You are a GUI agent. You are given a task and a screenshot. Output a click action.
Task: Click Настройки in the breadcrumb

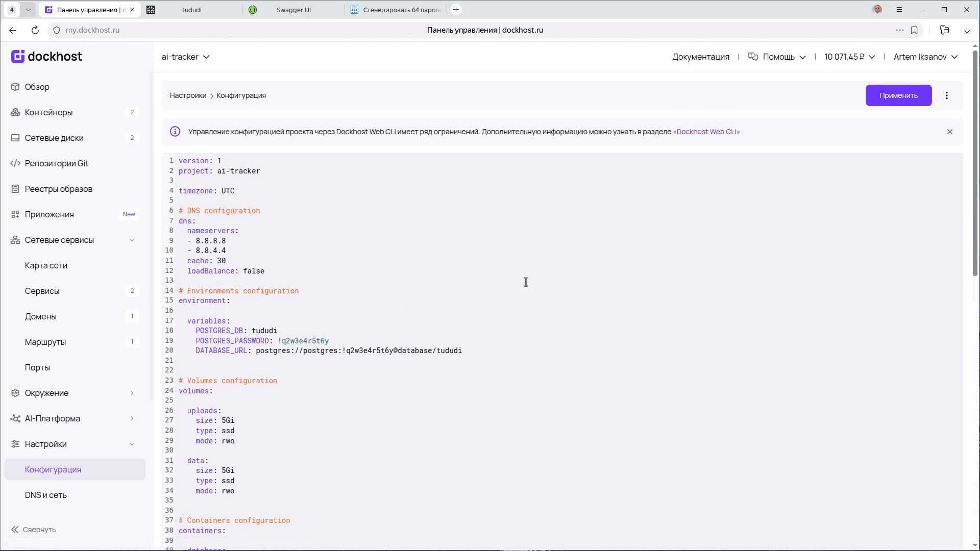[188, 95]
